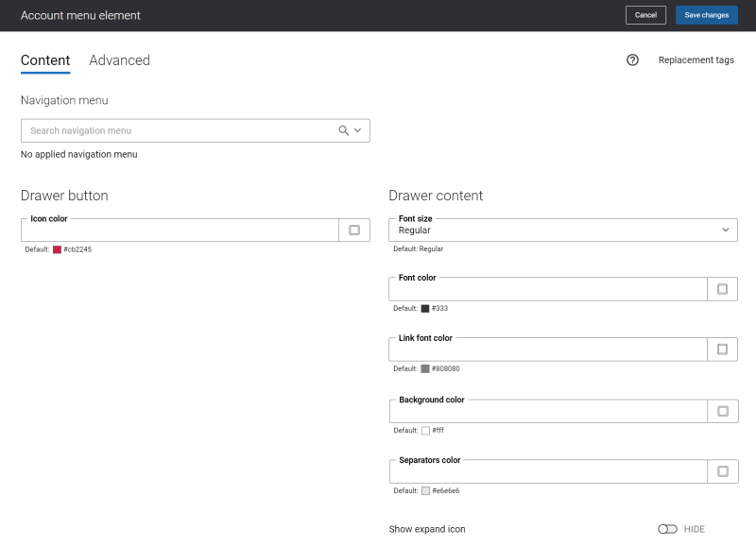Expand the navigation menu dropdown chevron
Viewport: 756px width, 546px height.
point(358,130)
